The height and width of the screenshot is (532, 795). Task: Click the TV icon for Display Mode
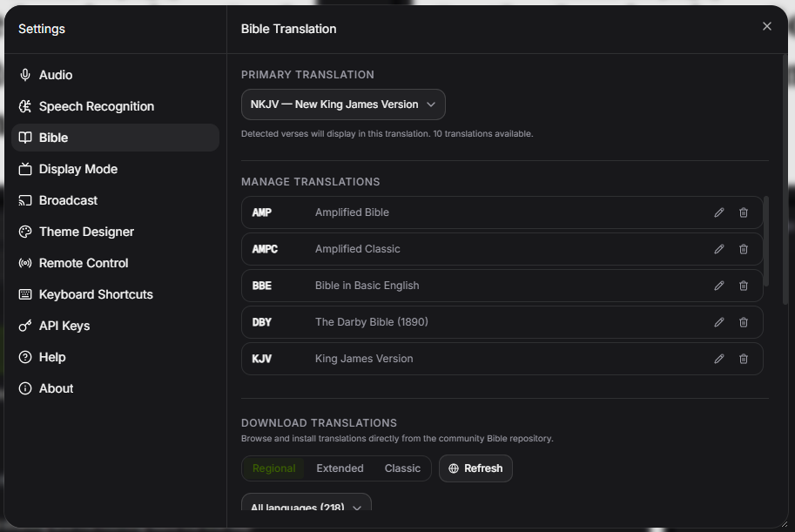[x=25, y=169]
